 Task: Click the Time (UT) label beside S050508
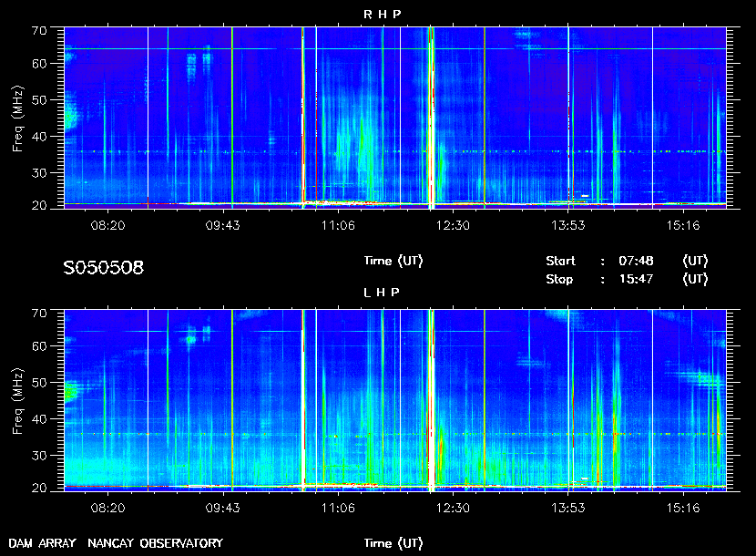[393, 261]
